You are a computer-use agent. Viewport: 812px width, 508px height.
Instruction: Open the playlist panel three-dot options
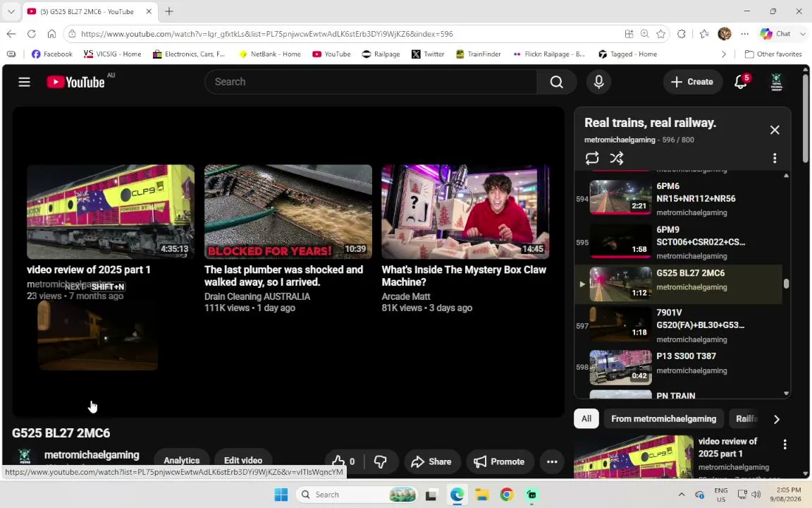click(775, 158)
